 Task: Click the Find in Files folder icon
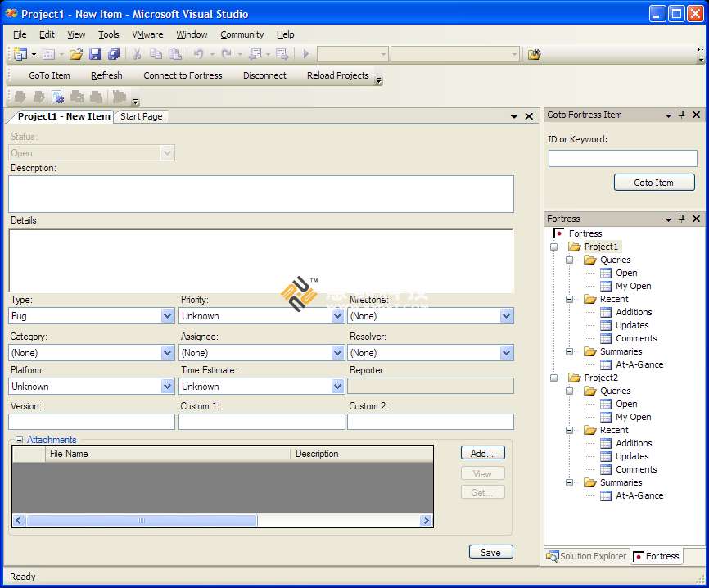click(x=535, y=55)
